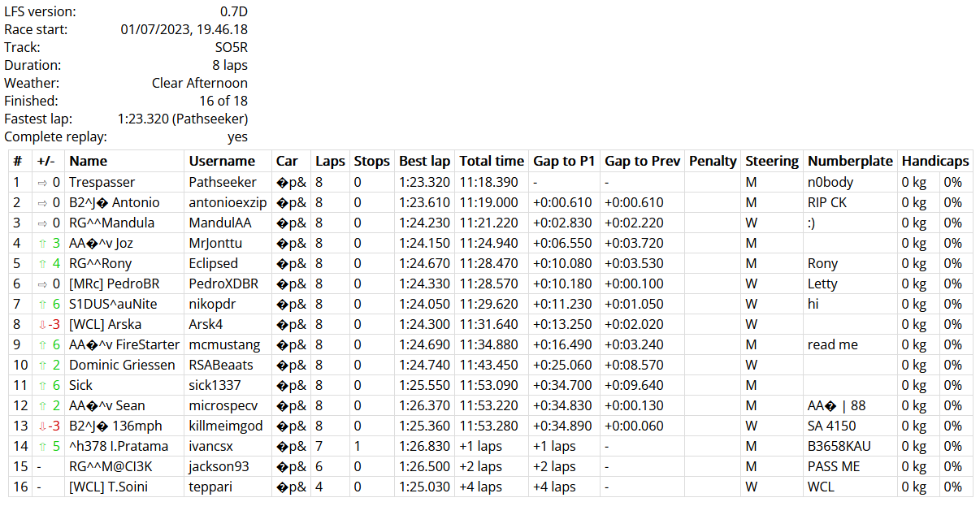This screenshot has width=980, height=515.
Task: Select the jackson93 username cell
Action: [x=219, y=466]
